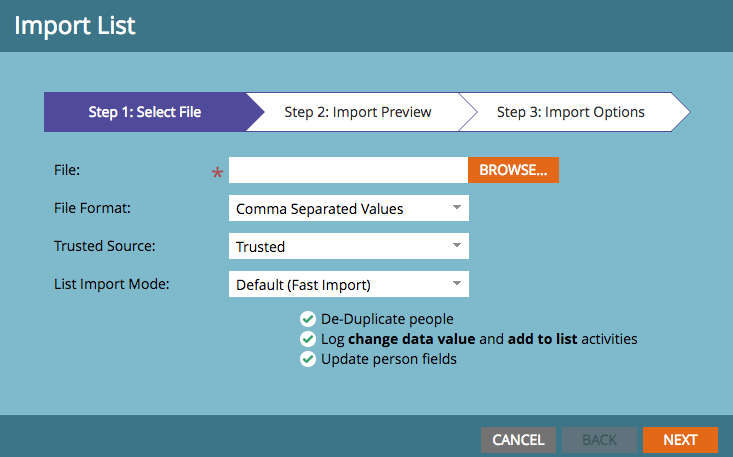This screenshot has height=457, width=733.
Task: Click the file path input field
Action: click(x=348, y=170)
